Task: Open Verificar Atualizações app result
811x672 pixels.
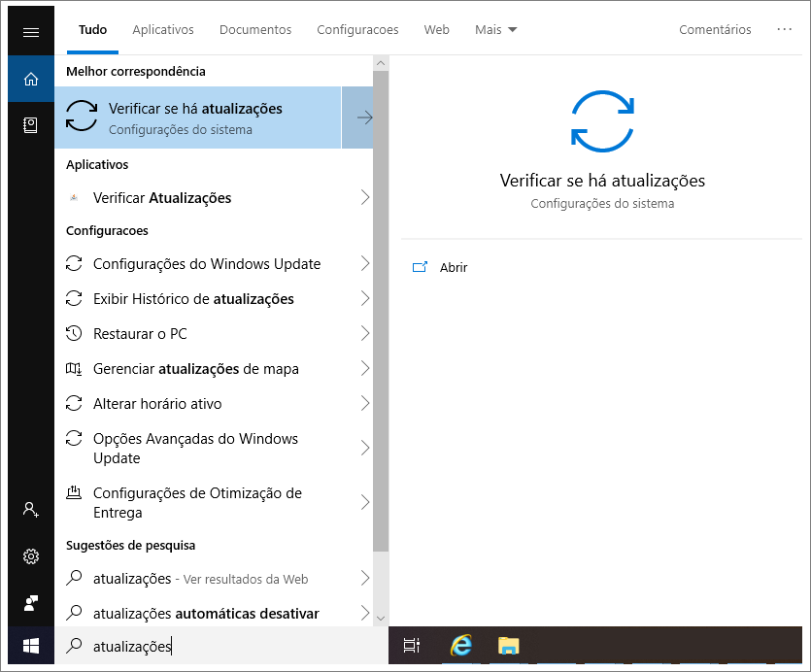Action: (x=214, y=197)
